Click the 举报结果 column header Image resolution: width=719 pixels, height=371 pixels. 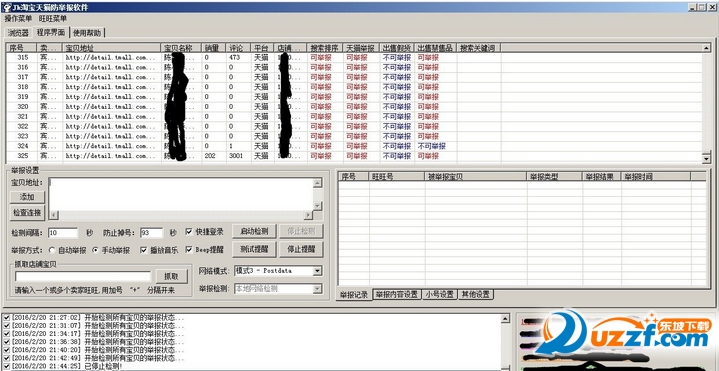[602, 177]
